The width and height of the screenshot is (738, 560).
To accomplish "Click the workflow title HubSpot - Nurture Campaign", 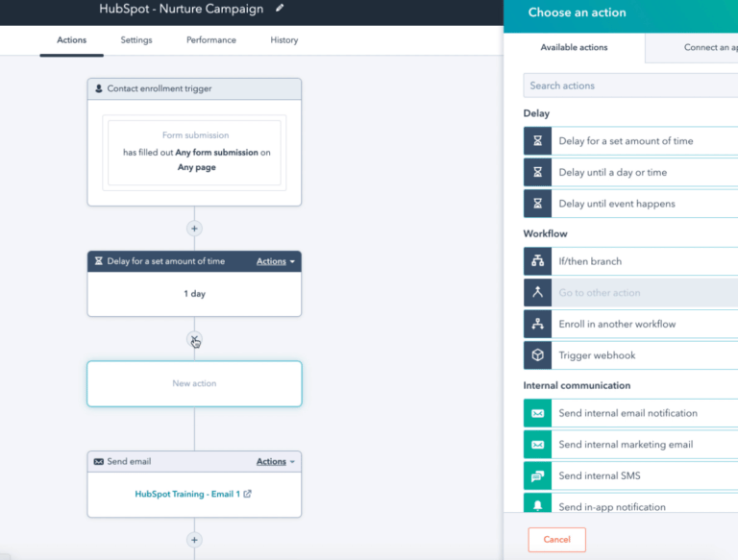I will click(182, 9).
